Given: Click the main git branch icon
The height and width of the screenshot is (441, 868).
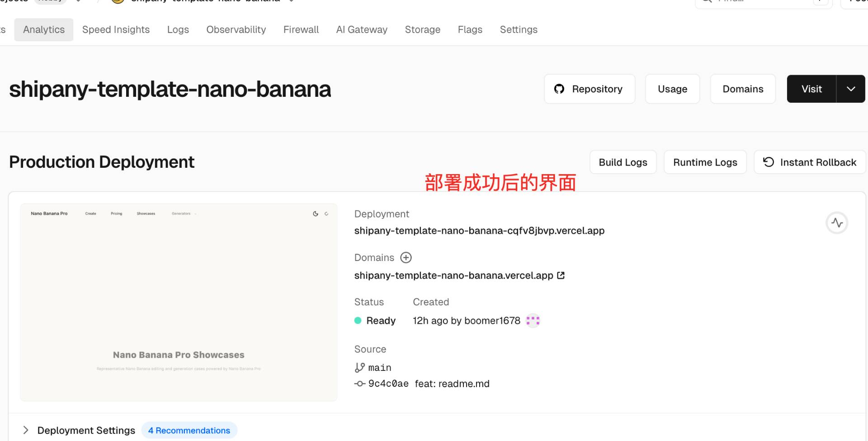Looking at the screenshot, I should [359, 368].
